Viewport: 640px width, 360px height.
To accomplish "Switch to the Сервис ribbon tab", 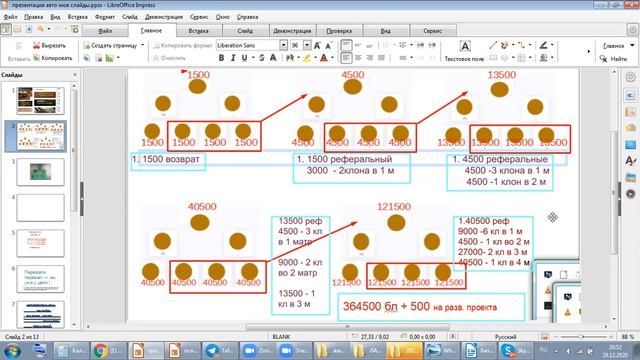I will [x=433, y=31].
